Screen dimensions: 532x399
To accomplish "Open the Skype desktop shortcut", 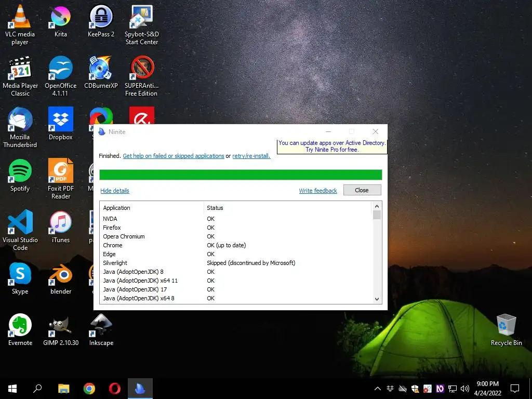I will point(20,279).
